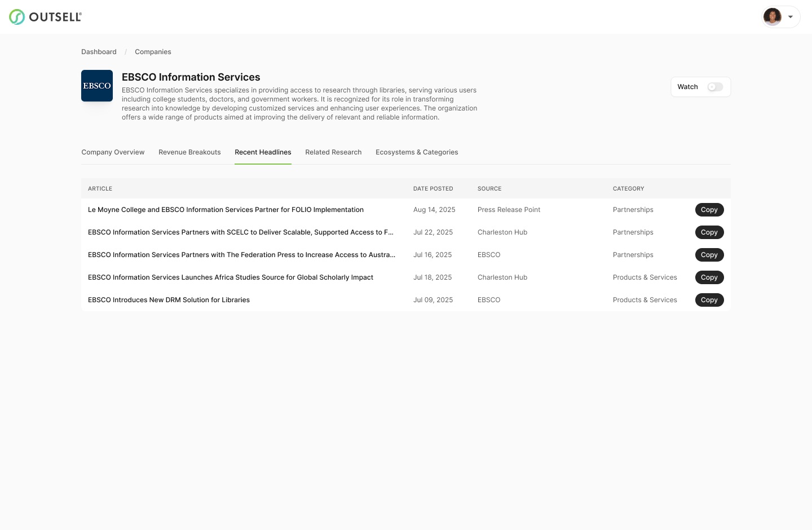
Task: Copy the Federation Press headline
Action: click(709, 254)
